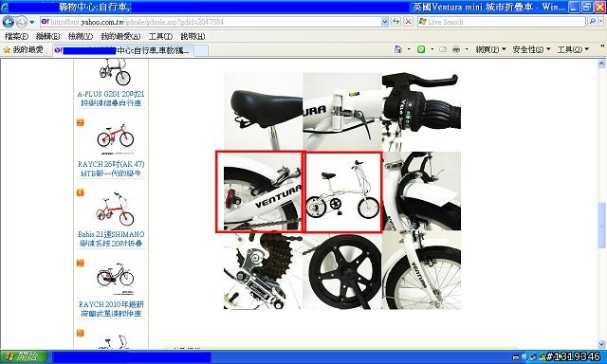Click the orange icon above Bahis bike
The width and height of the screenshot is (607, 364).
click(x=80, y=192)
